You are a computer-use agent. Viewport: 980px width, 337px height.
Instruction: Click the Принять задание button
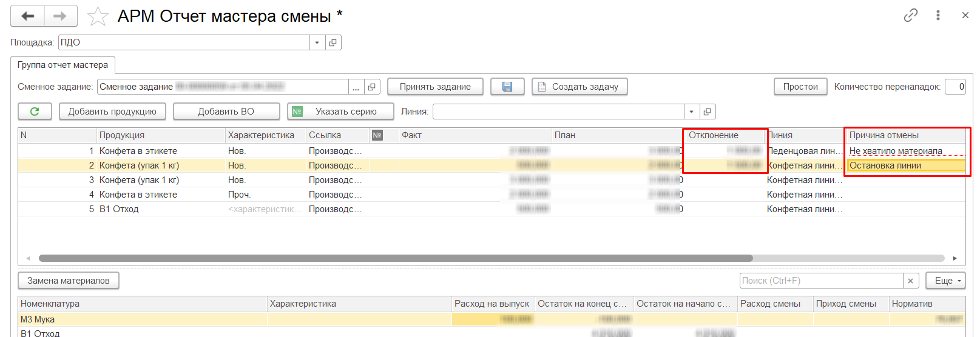point(434,87)
